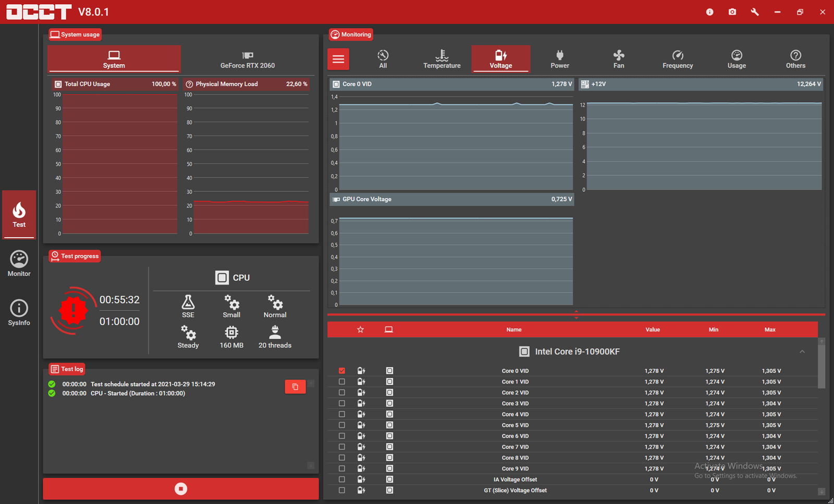
Task: Open the Monitor section in sidebar
Action: [19, 264]
